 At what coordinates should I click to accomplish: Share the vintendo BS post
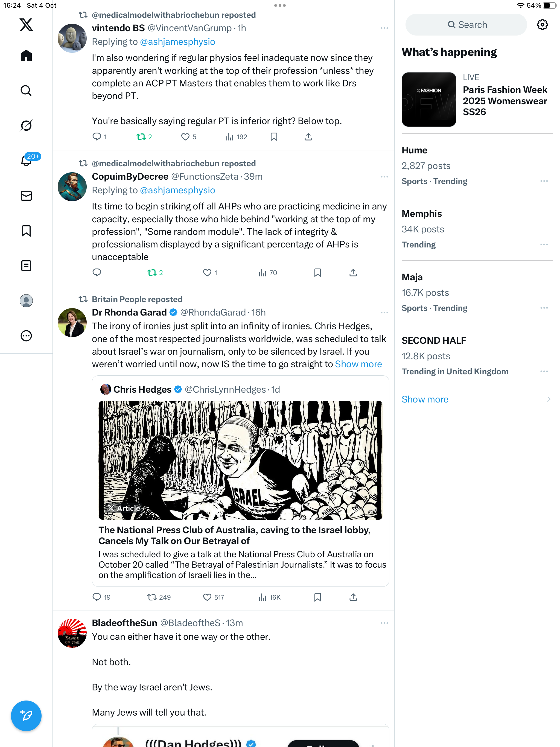308,137
